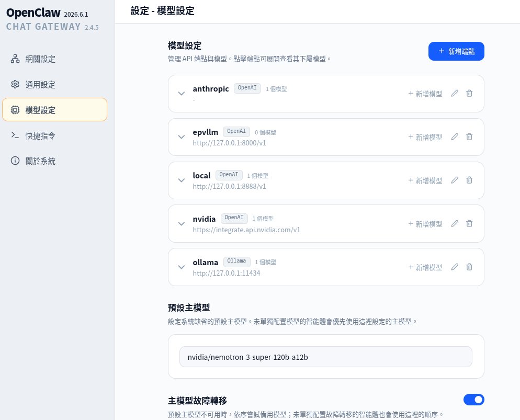
Task: Expand the epvllm endpoint chevron
Action: pos(182,137)
